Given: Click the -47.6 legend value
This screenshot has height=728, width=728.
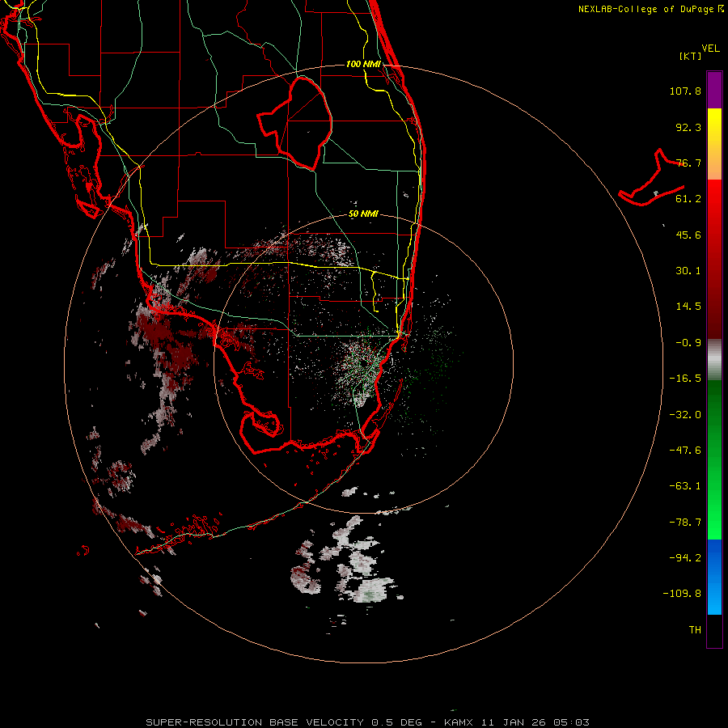Looking at the screenshot, I should tap(685, 451).
